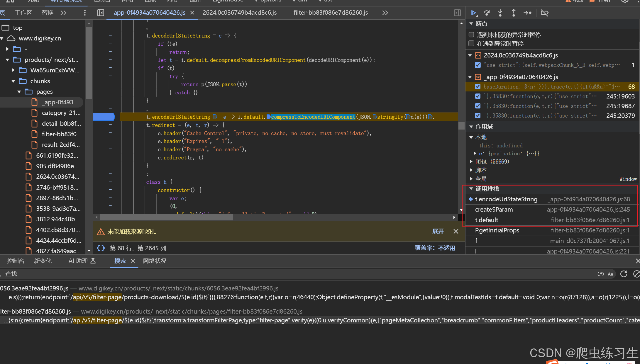Select createSParam call stack frame
640x364 pixels.
pyautogui.click(x=494, y=210)
